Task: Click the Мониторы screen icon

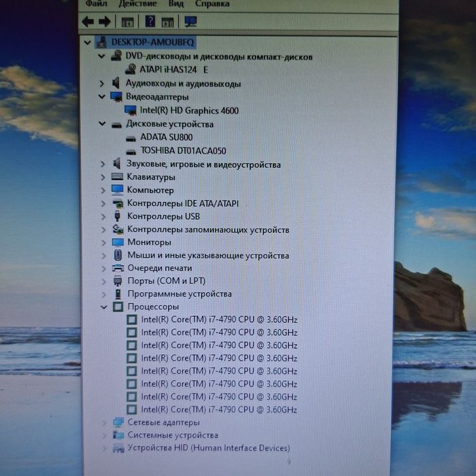Action: pos(118,242)
